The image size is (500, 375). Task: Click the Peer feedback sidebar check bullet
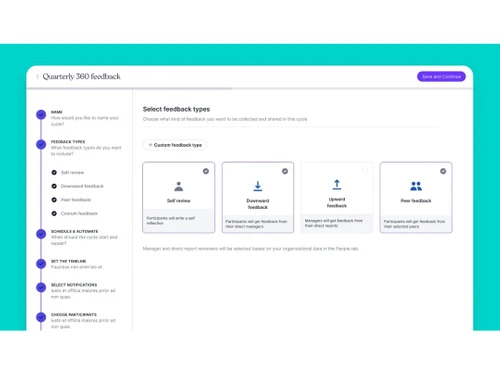[54, 200]
